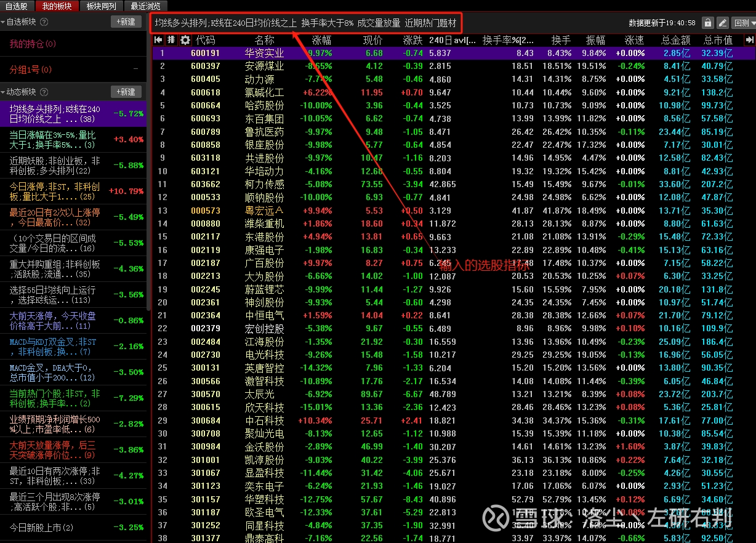This screenshot has height=543, width=756.
Task: Collapse the 自选板块 section
Action: click(x=4, y=22)
